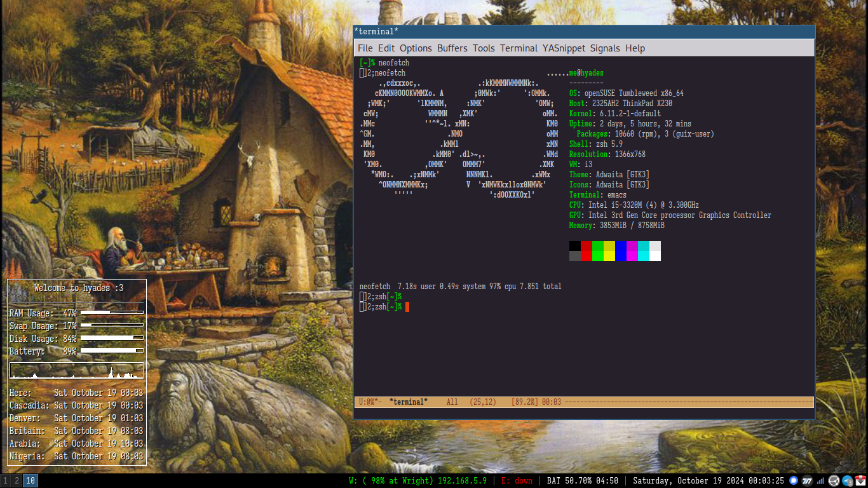Click the 'Terminal: emacs' line

pos(598,195)
